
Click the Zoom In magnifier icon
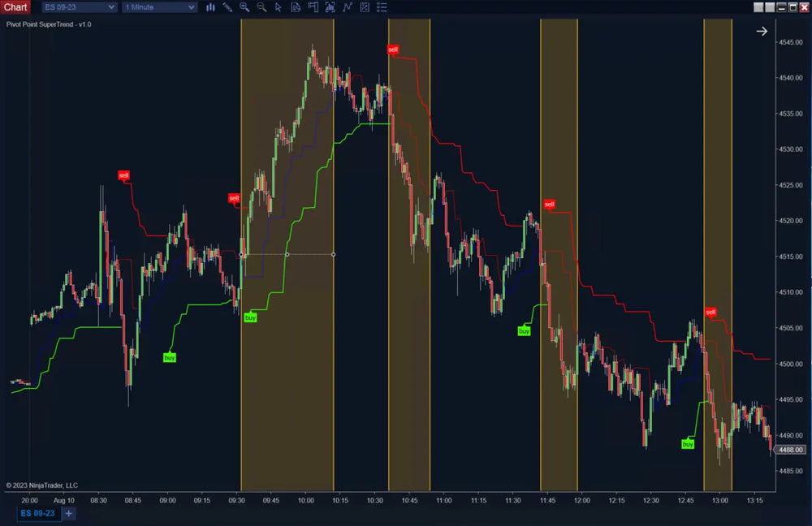point(244,7)
